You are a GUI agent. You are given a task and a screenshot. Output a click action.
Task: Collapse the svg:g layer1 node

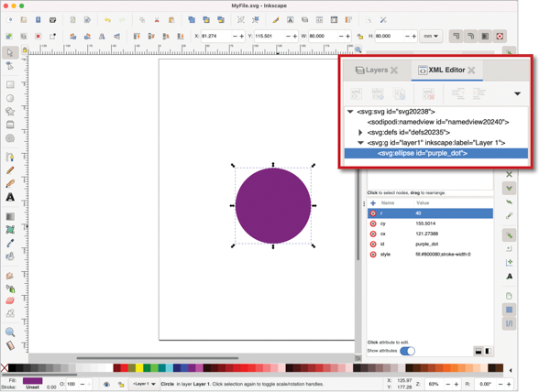(x=360, y=143)
